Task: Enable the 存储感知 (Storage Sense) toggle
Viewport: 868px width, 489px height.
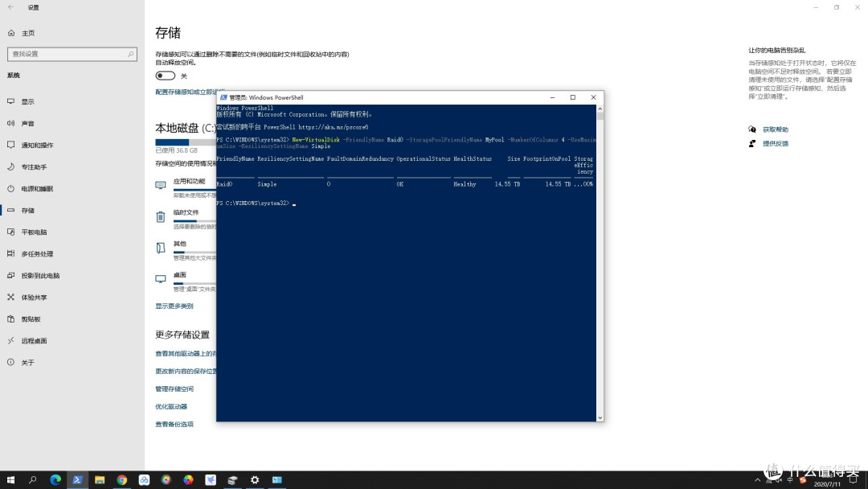Action: pos(165,75)
